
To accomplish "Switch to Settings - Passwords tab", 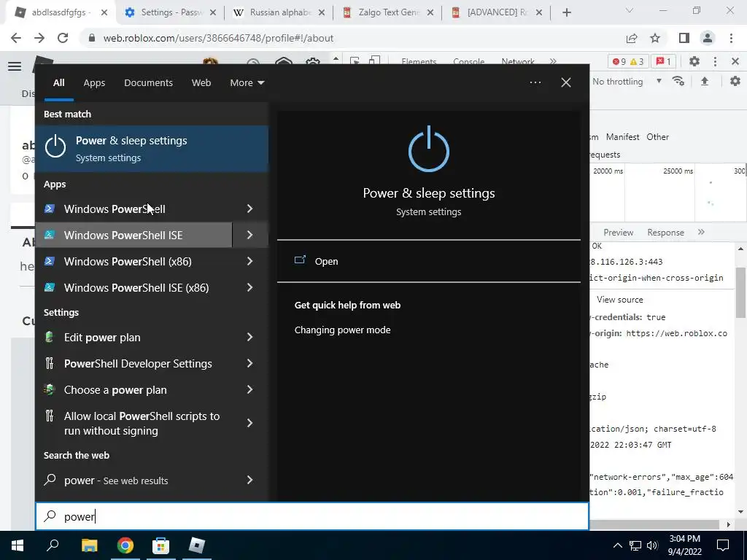I will pos(170,12).
